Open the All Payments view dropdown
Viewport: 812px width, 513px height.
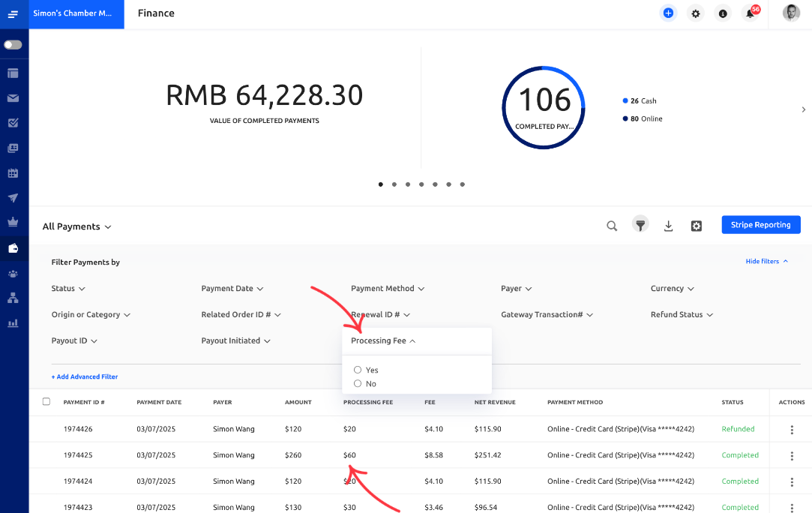click(x=76, y=226)
